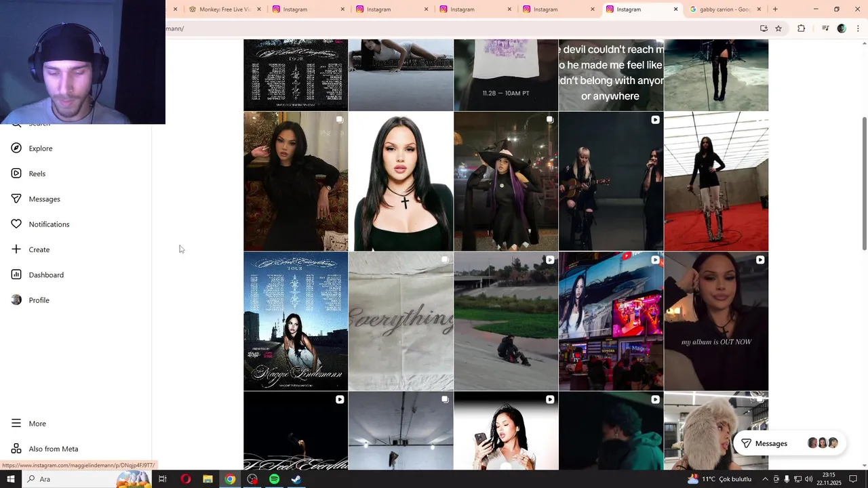This screenshot has width=868, height=488.
Task: Open Explore via the compass icon
Action: tap(16, 148)
